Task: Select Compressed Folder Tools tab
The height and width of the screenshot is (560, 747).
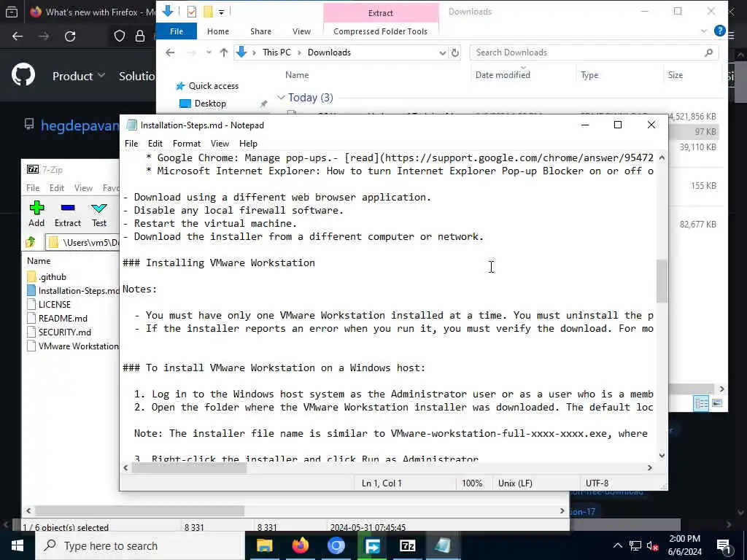Action: tap(380, 31)
